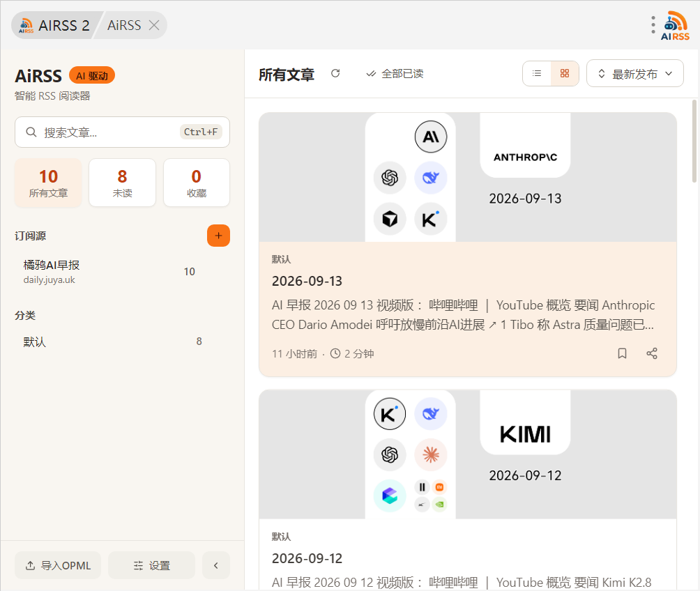Click the 2 分钟 reading time on 2026-09-13 card
The width and height of the screenshot is (700, 591).
pyautogui.click(x=352, y=354)
